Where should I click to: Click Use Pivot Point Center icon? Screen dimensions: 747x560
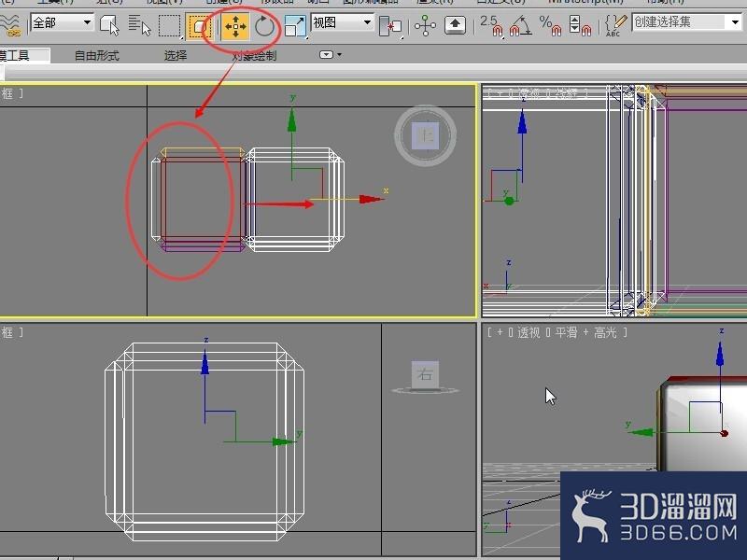tap(390, 26)
